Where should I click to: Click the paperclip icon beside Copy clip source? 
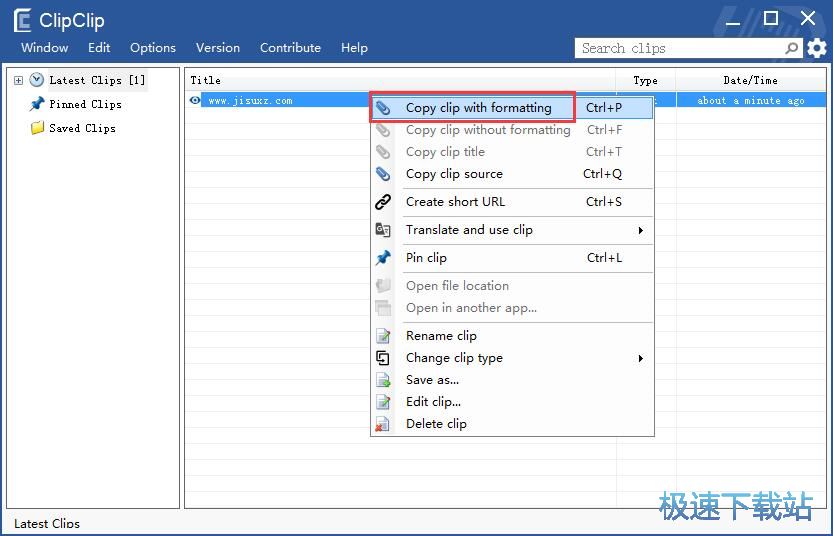click(383, 174)
